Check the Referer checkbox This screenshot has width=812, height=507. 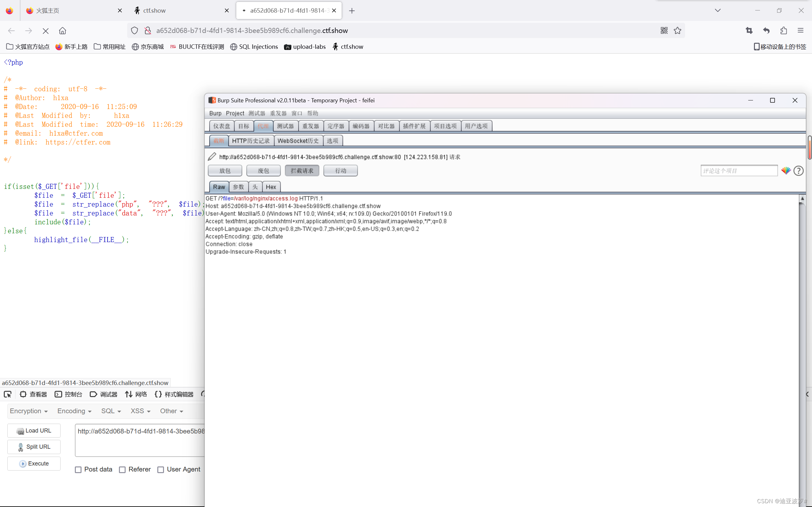click(x=122, y=470)
